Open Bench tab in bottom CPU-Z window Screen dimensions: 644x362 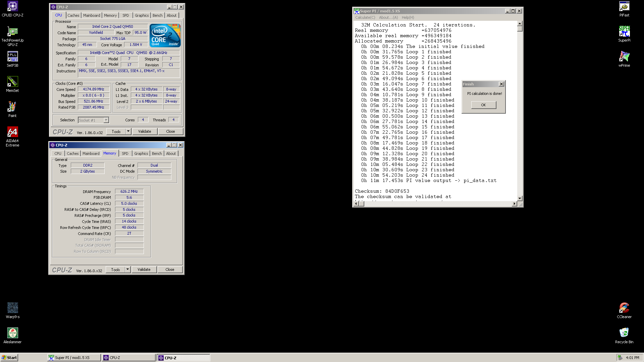point(157,154)
